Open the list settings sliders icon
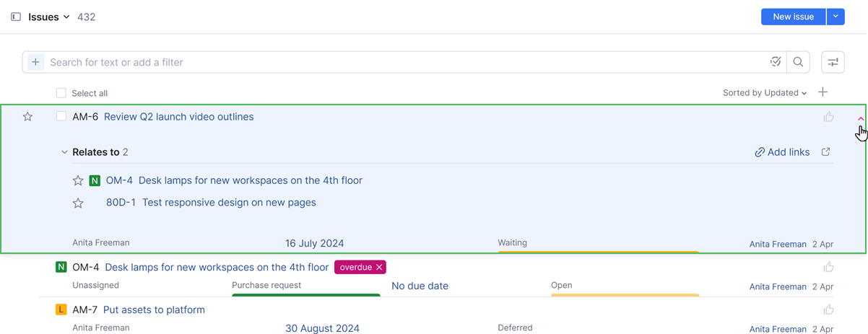 click(833, 62)
